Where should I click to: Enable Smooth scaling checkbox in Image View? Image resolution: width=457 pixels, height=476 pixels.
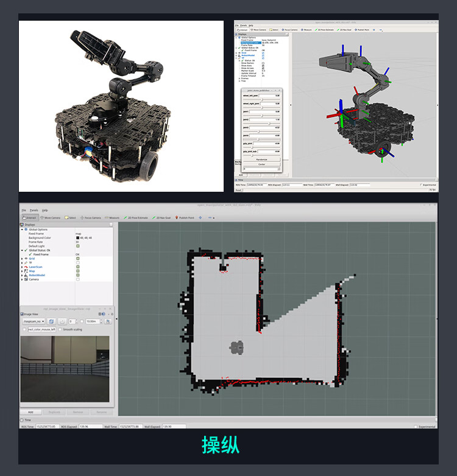click(x=60, y=329)
